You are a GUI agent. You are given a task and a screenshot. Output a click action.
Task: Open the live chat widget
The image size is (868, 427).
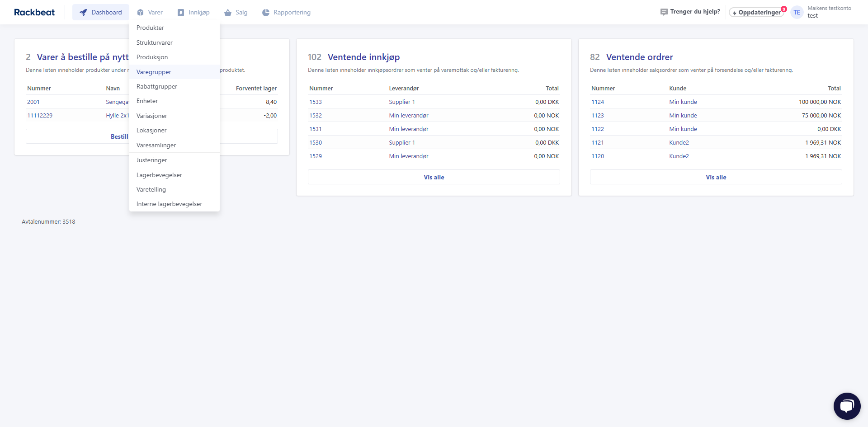coord(847,406)
